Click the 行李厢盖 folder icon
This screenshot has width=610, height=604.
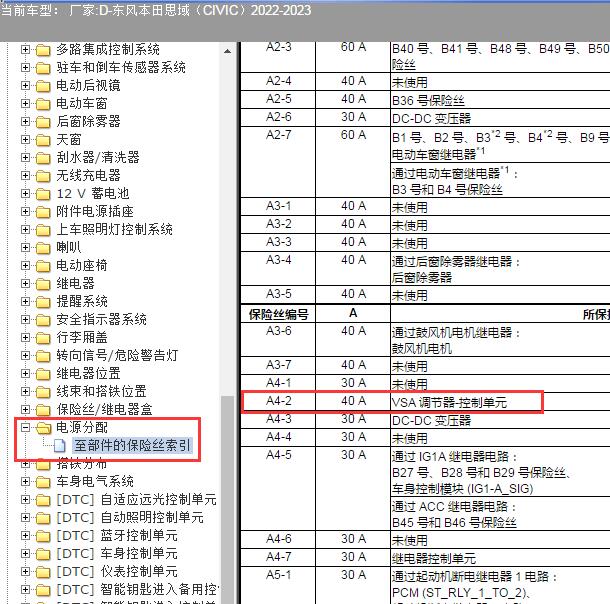tap(43, 338)
